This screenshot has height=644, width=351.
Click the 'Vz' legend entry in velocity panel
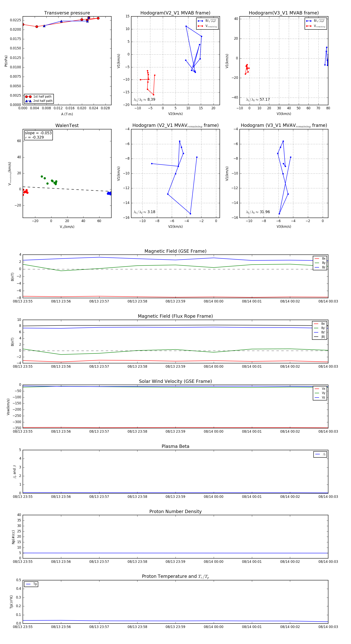click(320, 398)
